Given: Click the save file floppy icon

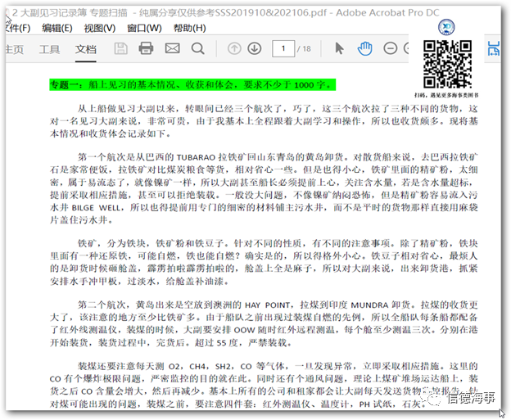Looking at the screenshot, I should [120, 48].
